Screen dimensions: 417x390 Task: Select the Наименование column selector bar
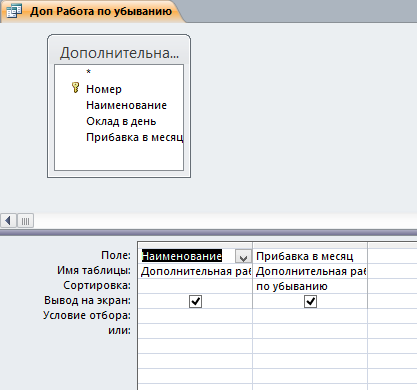click(195, 245)
